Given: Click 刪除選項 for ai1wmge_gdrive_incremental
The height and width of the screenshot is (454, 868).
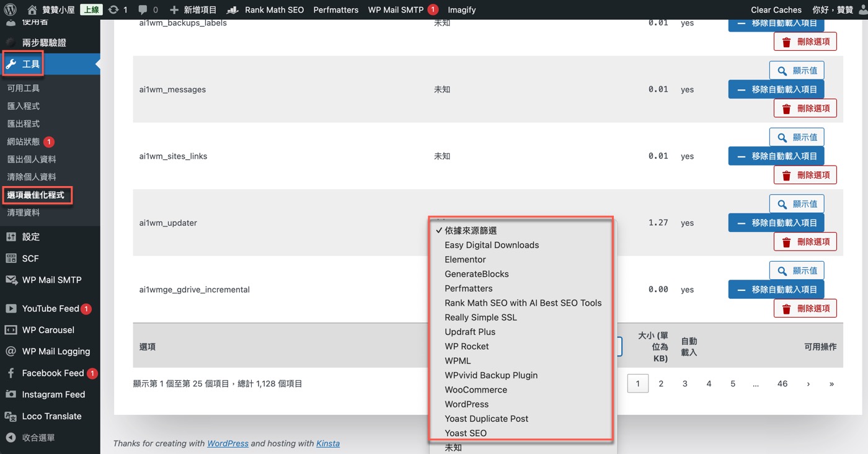Looking at the screenshot, I should pos(805,308).
